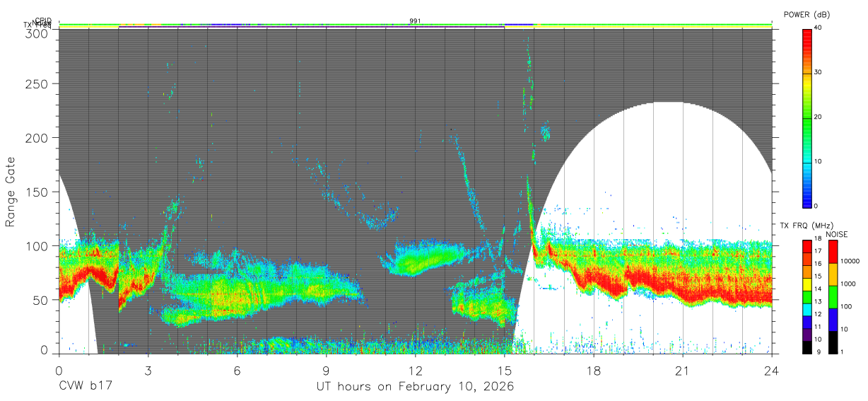The height and width of the screenshot is (401, 868).
Task: Pick the purple 10-11 MHz frequency swatch
Action: click(807, 334)
